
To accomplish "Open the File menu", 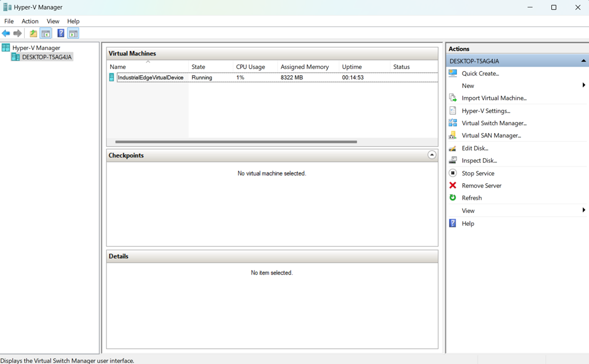I will coord(8,21).
